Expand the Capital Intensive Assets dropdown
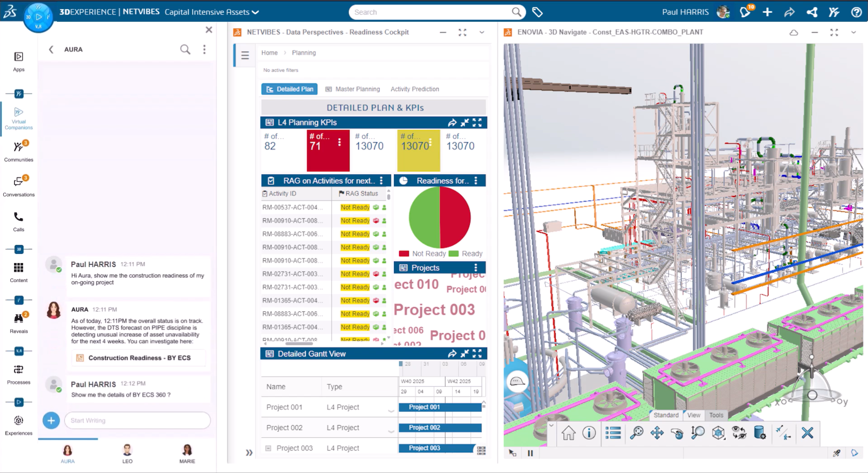Viewport: 868px width, 473px height. [255, 12]
